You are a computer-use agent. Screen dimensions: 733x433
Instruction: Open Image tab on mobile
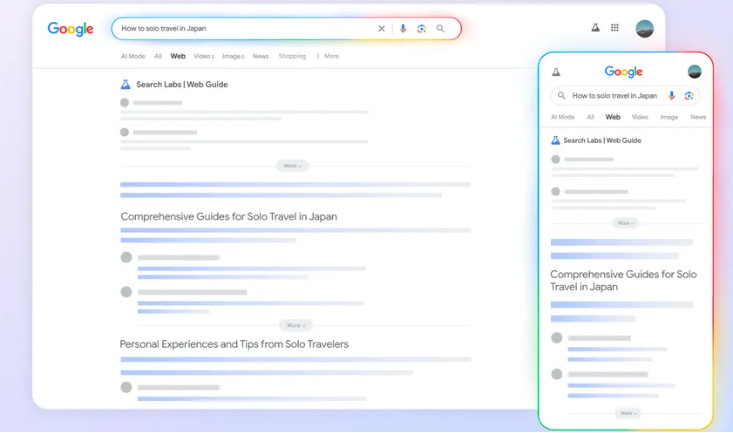[669, 117]
